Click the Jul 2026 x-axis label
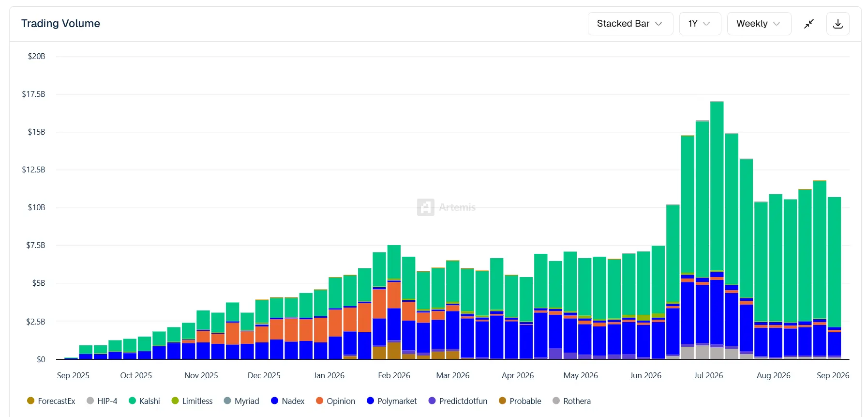The image size is (868, 417). [x=708, y=375]
